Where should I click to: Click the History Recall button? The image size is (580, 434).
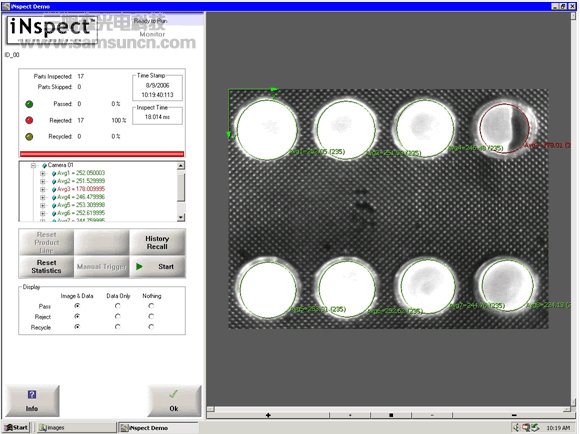(x=157, y=242)
